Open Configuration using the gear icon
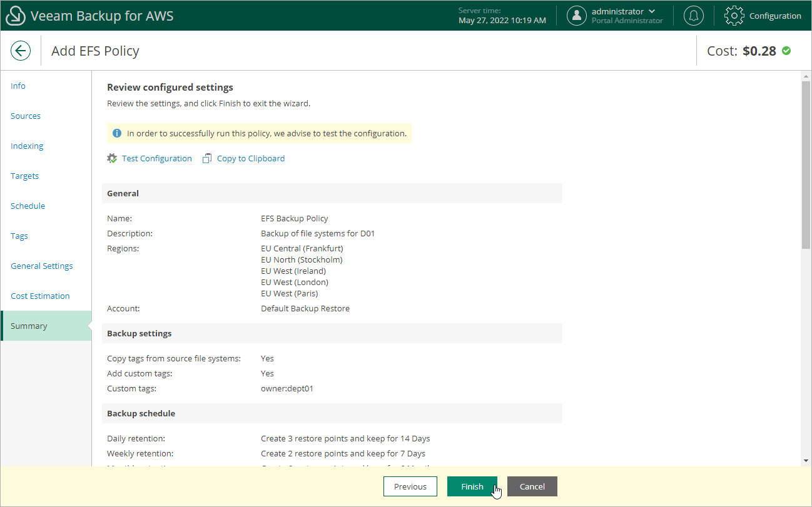This screenshot has width=812, height=507. pos(734,16)
